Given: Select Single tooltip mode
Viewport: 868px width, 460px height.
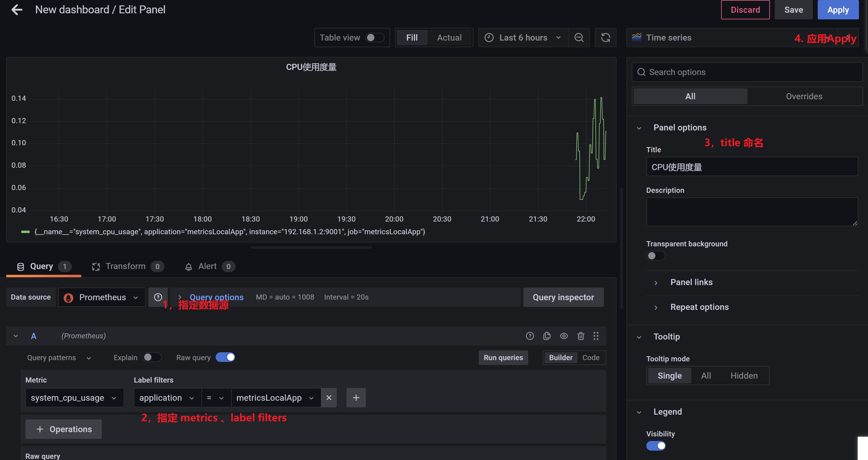Looking at the screenshot, I should point(669,376).
